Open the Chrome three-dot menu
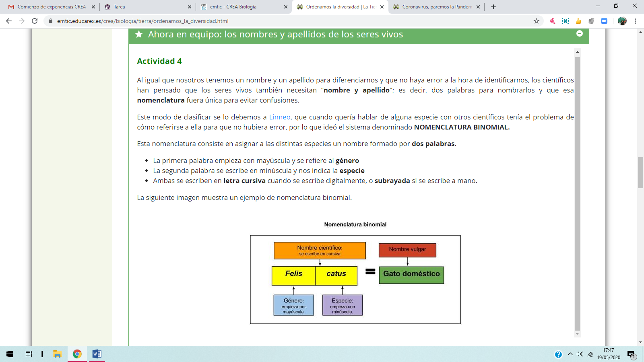Viewport: 644px width, 362px height. [636, 21]
